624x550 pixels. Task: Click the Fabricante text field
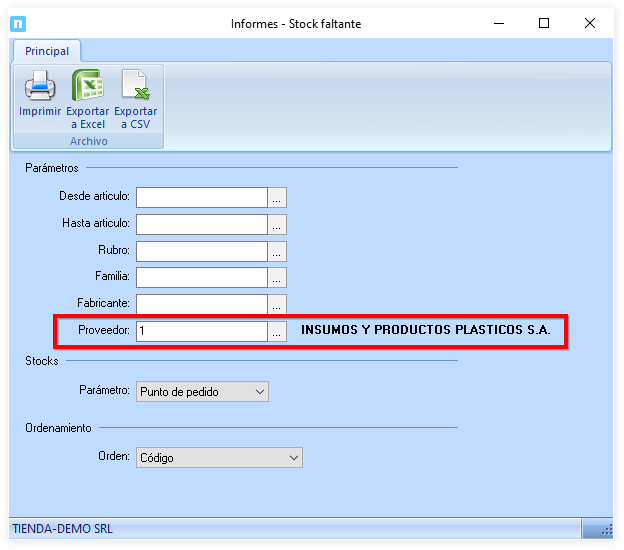click(x=202, y=303)
